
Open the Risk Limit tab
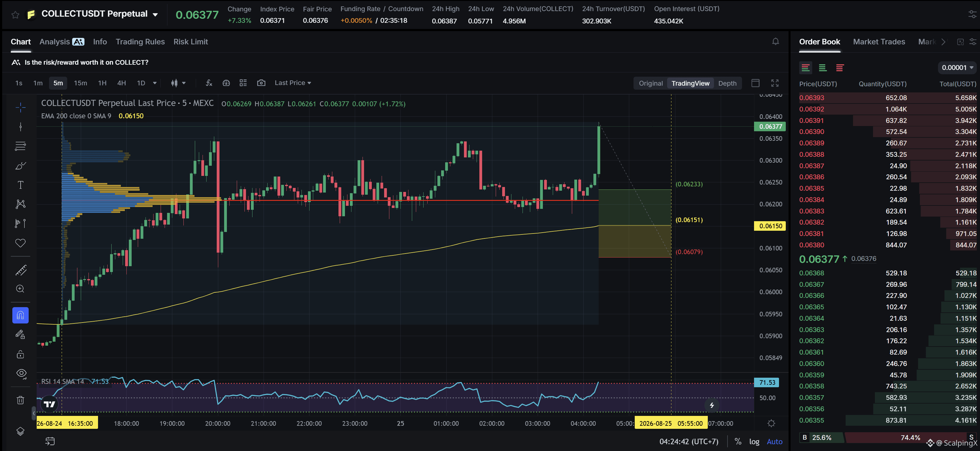[191, 42]
